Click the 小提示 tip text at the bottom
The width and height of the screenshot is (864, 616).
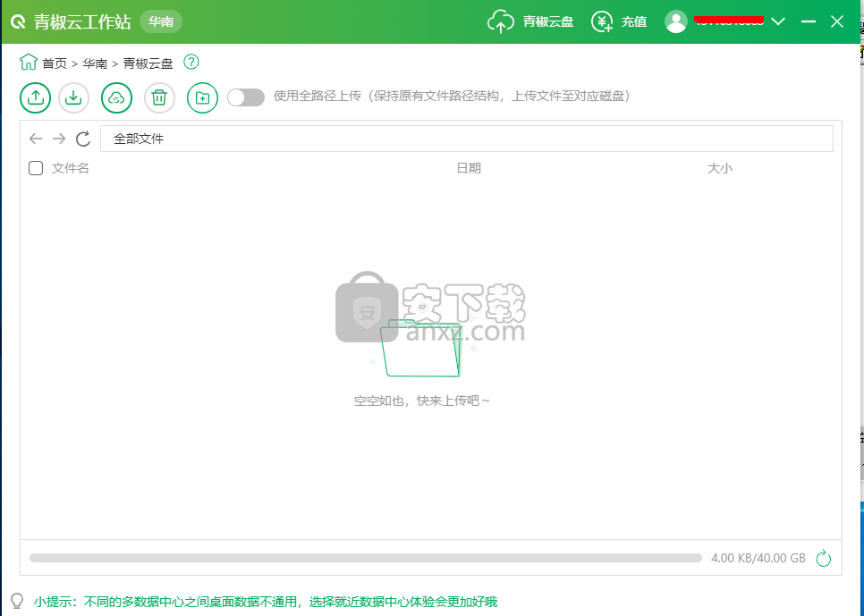(266, 602)
